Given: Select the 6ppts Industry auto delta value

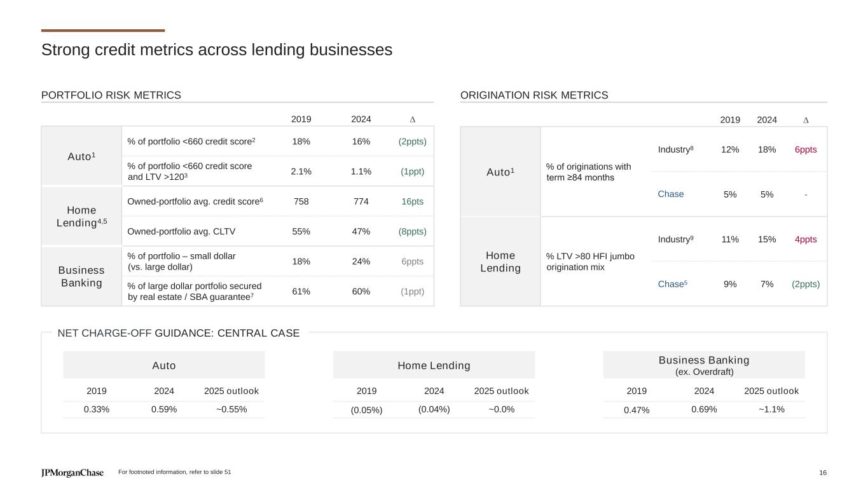Looking at the screenshot, I should point(806,149).
